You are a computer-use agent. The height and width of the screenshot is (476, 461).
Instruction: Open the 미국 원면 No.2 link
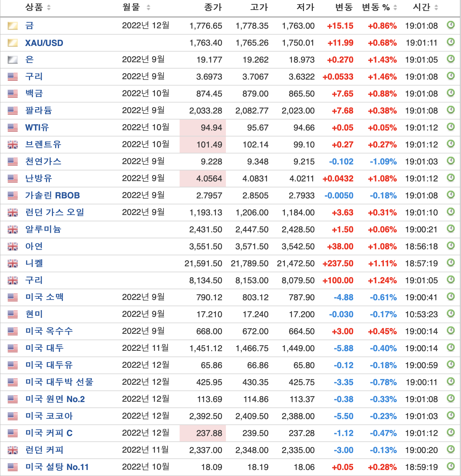coord(55,399)
